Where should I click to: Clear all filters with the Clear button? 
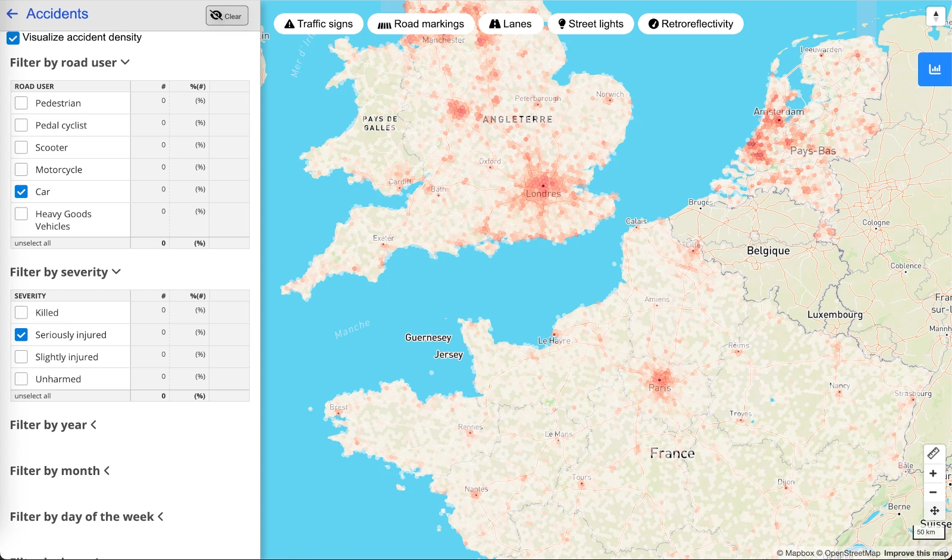(x=227, y=16)
